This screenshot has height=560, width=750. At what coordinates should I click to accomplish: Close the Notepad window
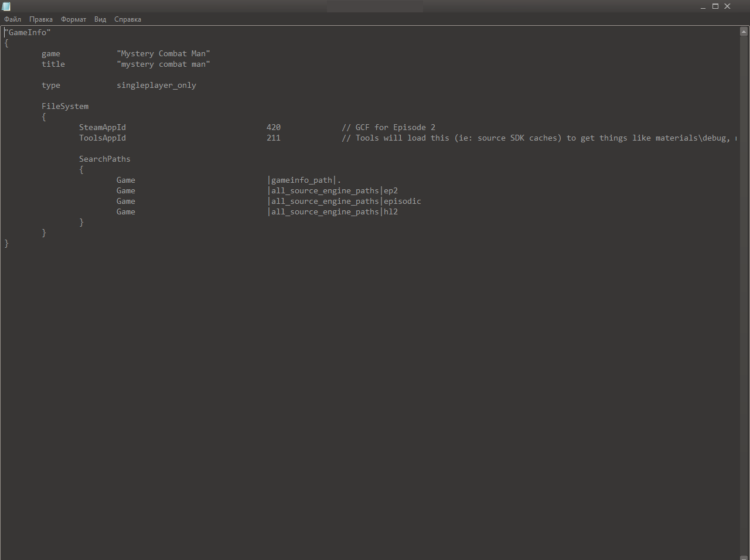[x=728, y=6]
